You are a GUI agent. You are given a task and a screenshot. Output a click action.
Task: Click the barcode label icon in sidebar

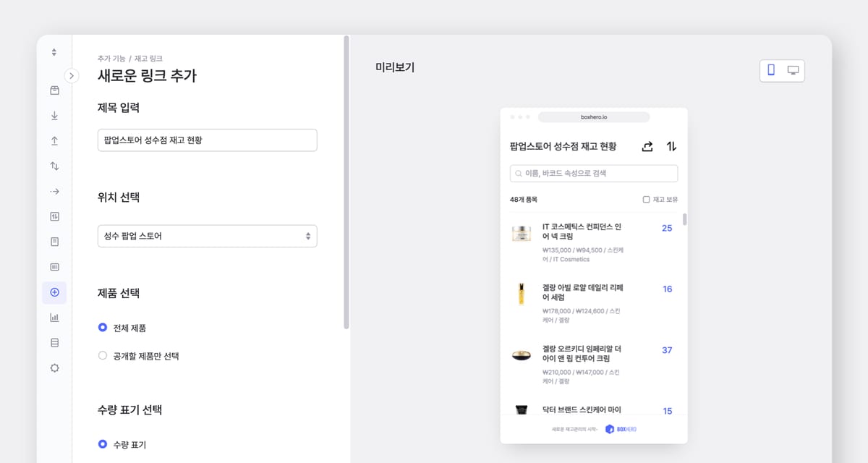point(54,266)
